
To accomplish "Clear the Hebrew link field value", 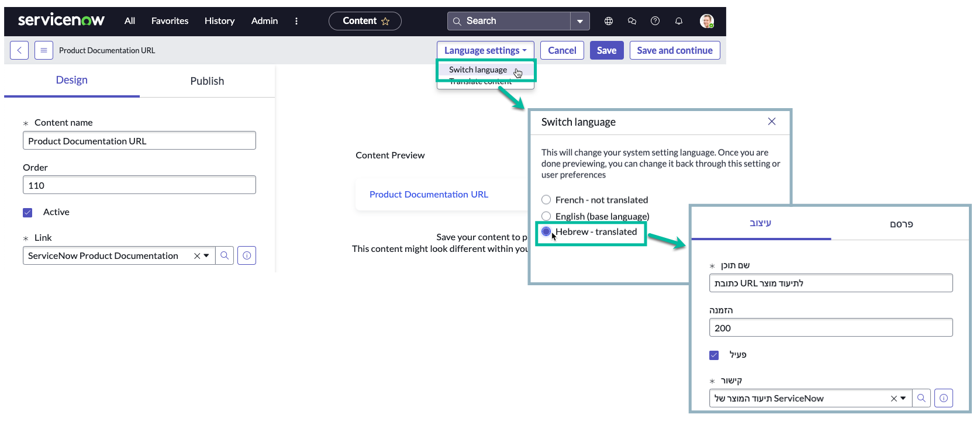I will pos(894,399).
